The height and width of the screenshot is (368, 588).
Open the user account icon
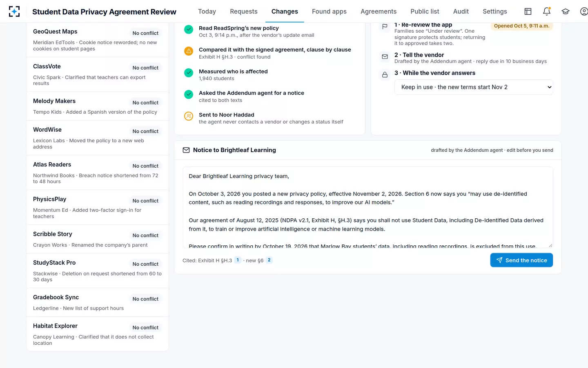(584, 11)
